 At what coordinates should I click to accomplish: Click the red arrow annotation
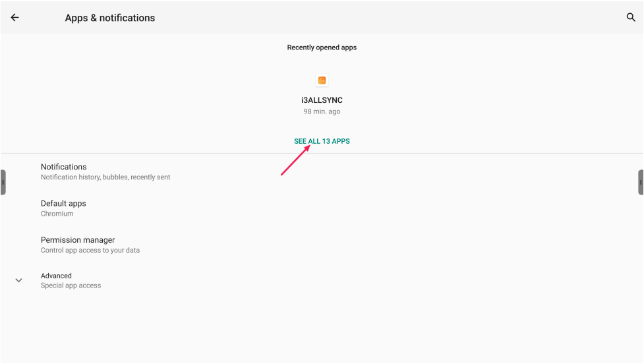(295, 161)
